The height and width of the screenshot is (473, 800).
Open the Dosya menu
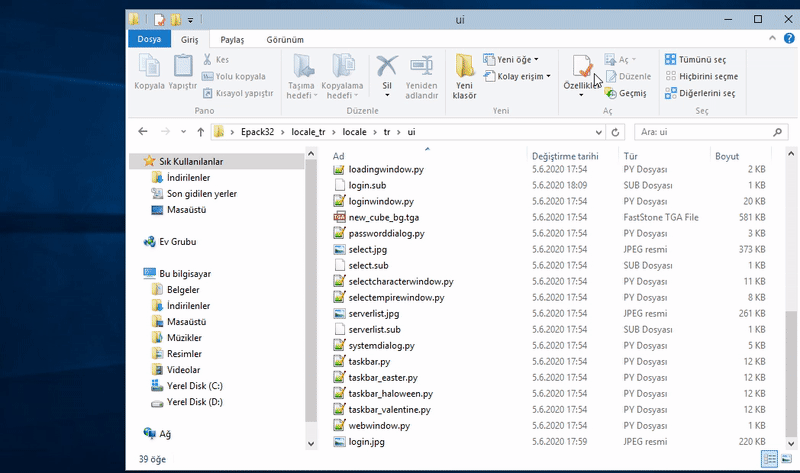pos(149,39)
